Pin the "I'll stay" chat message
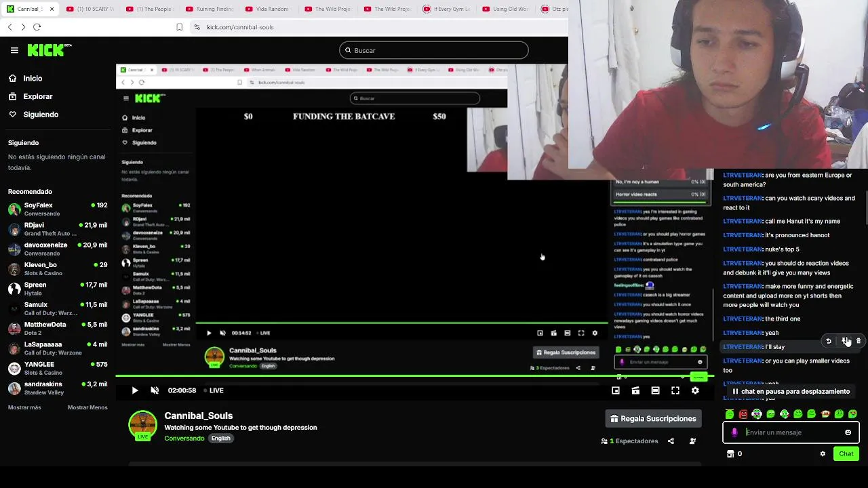 [844, 341]
